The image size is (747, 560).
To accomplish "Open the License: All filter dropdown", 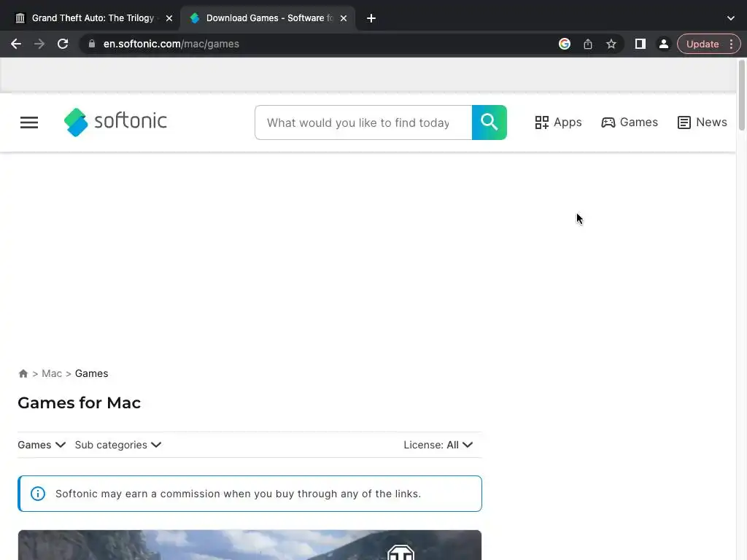I will [x=438, y=445].
